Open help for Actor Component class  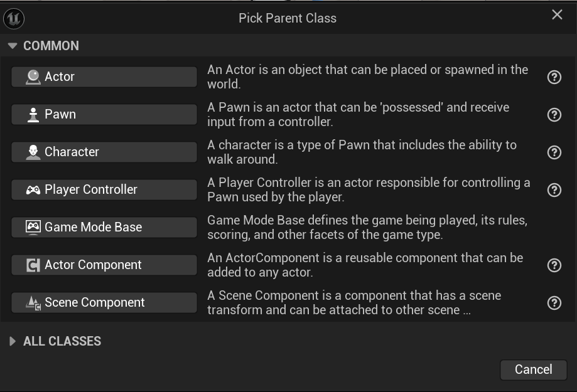554,265
